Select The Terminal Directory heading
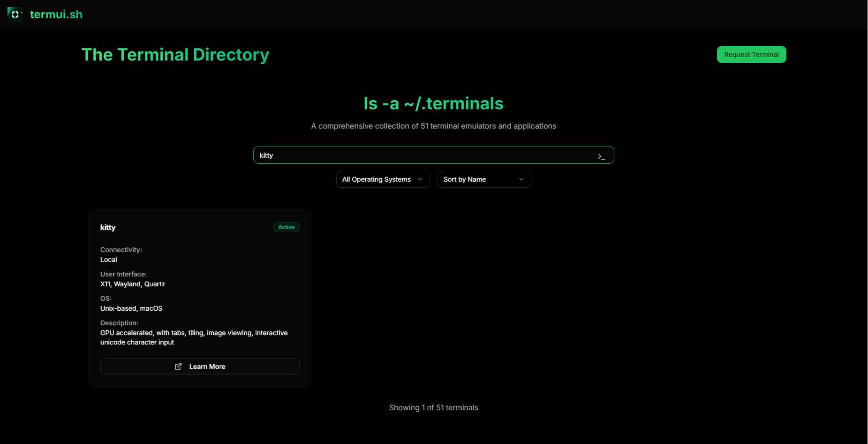This screenshot has width=868, height=444. tap(175, 54)
